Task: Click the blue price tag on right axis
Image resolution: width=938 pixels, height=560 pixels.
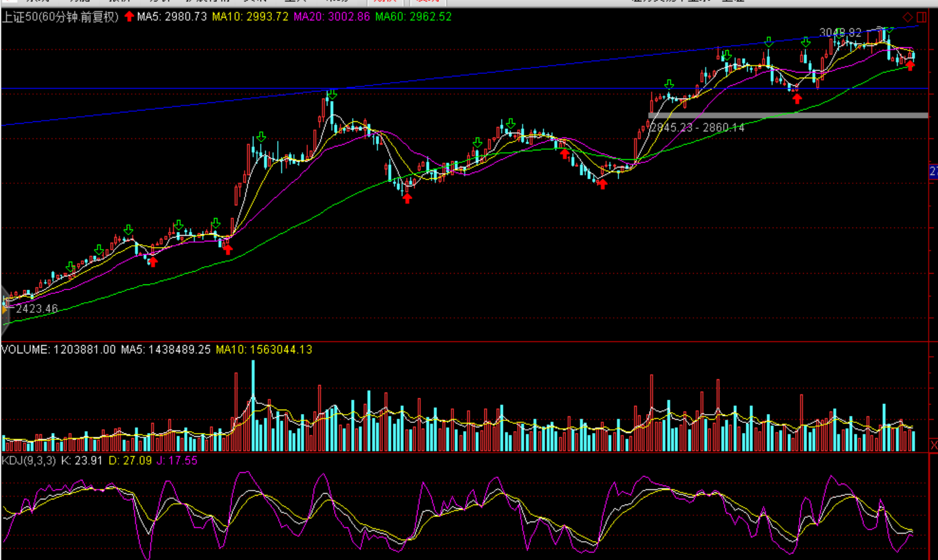Action: pyautogui.click(x=934, y=171)
